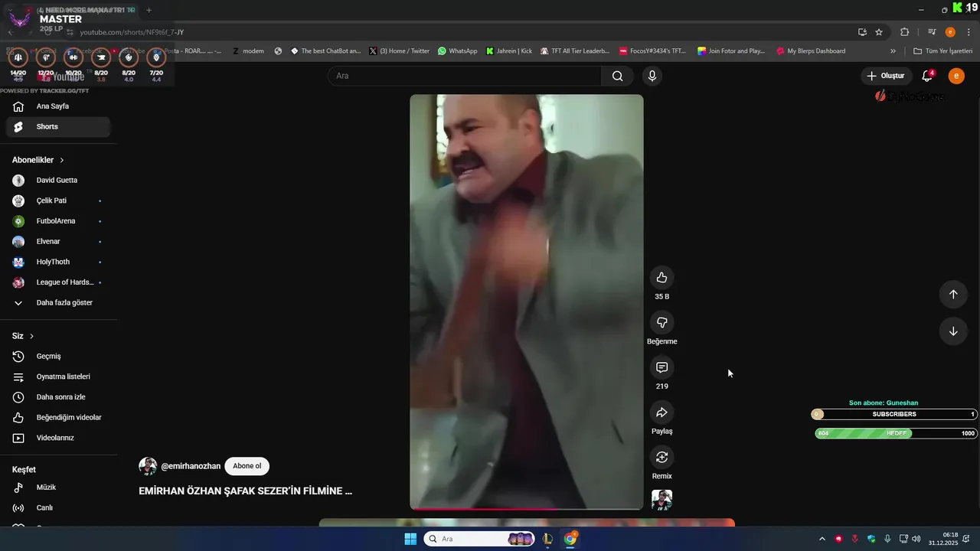This screenshot has height=551, width=980.
Task: Open the account avatar menu on YouTube
Action: pyautogui.click(x=956, y=76)
